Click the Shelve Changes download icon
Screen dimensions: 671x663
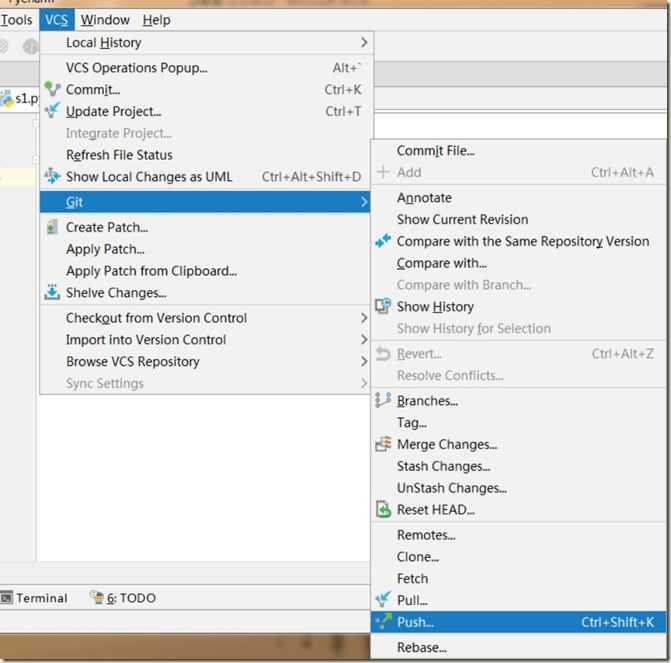[52, 292]
